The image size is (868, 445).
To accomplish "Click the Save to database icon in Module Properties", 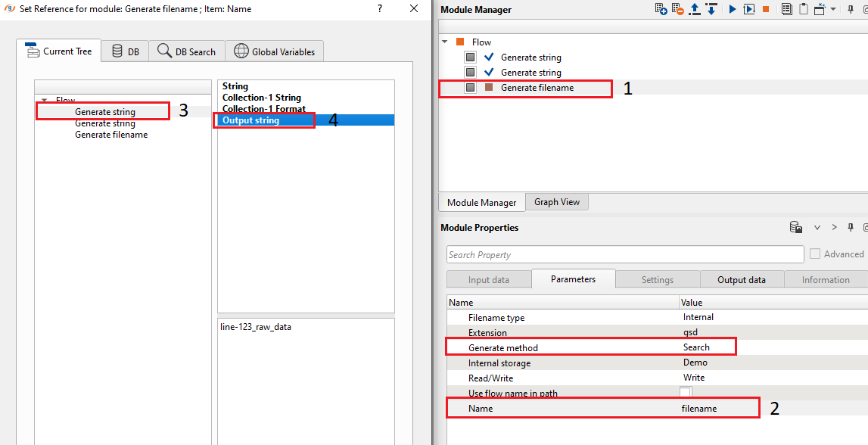I will [796, 228].
